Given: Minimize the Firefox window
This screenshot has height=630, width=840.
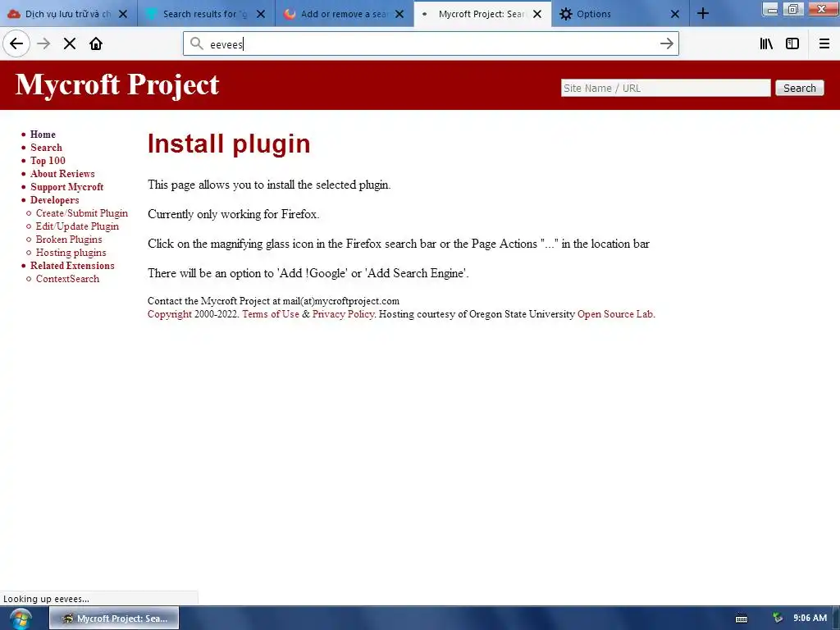Looking at the screenshot, I should click(771, 9).
